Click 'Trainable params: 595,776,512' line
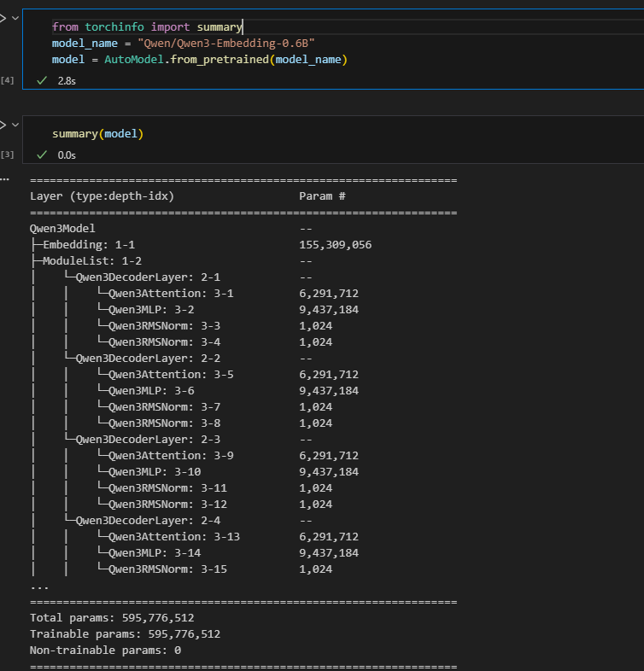The height and width of the screenshot is (671, 644). (125, 634)
